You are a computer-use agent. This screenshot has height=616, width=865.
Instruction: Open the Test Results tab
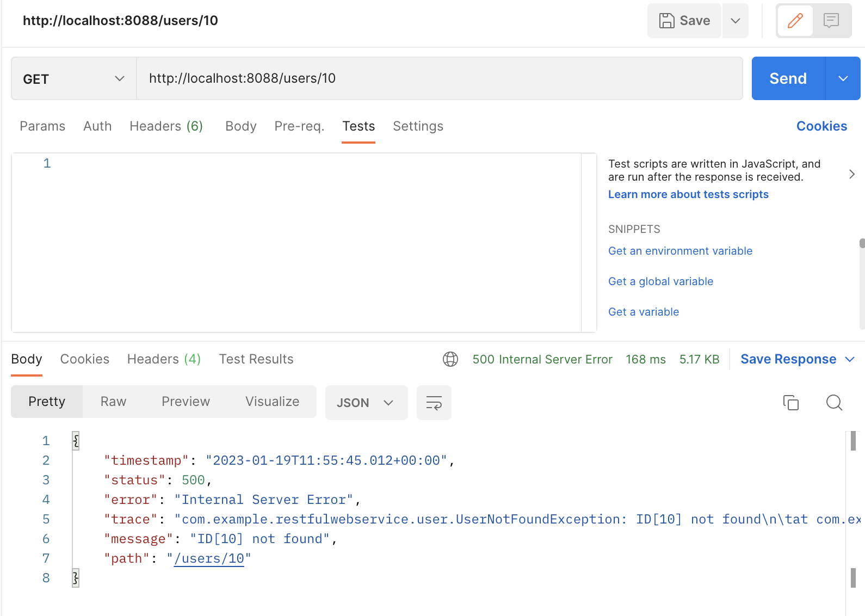click(256, 359)
